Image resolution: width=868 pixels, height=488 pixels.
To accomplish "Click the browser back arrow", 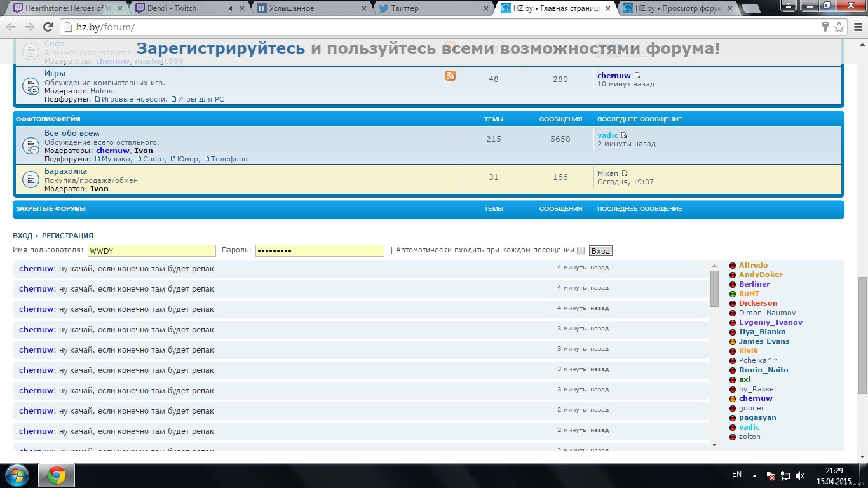I will pyautogui.click(x=11, y=27).
